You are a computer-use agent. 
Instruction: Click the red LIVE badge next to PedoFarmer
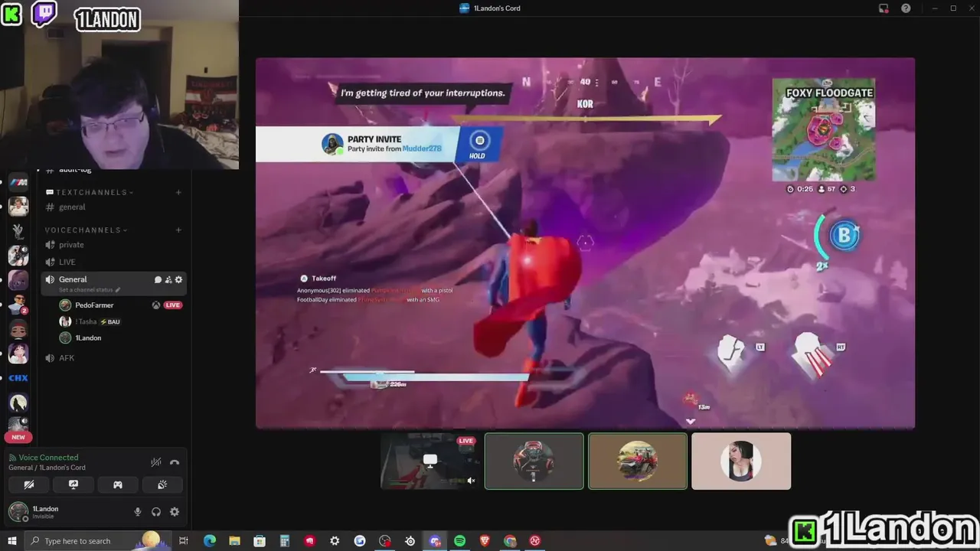pyautogui.click(x=173, y=305)
